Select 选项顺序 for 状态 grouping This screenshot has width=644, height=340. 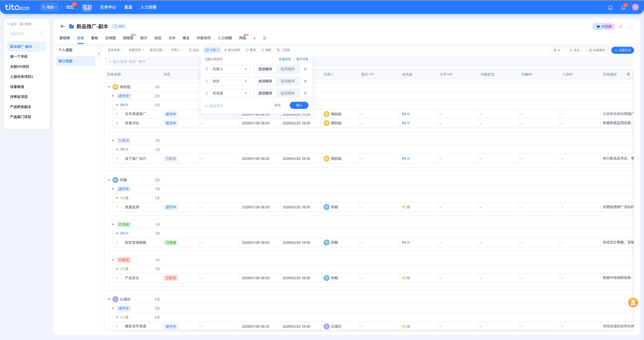[265, 81]
